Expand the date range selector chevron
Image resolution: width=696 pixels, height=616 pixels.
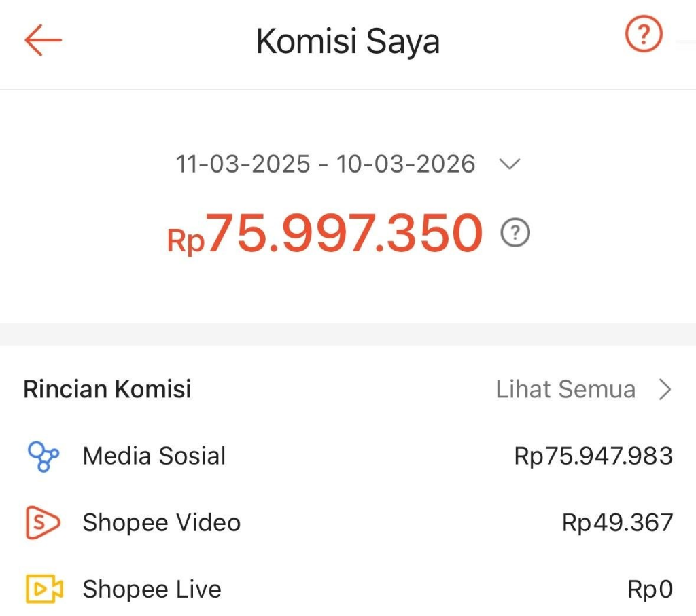click(x=510, y=164)
